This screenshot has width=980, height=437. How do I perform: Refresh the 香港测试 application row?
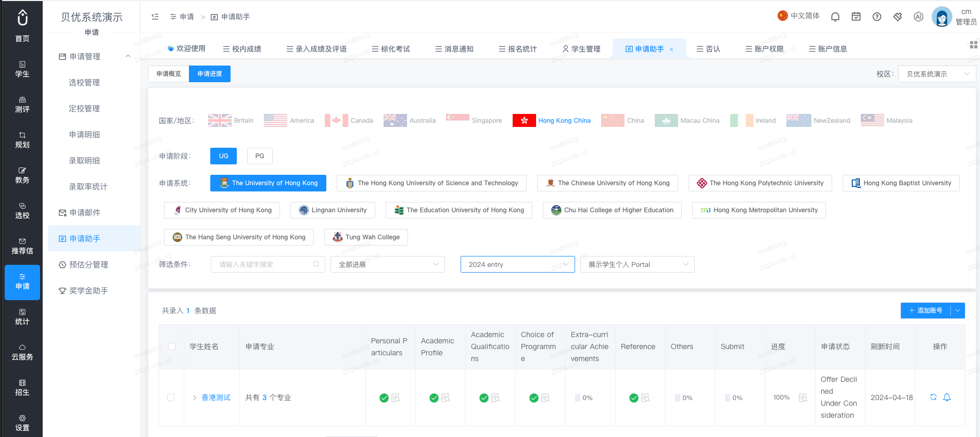pyautogui.click(x=933, y=397)
